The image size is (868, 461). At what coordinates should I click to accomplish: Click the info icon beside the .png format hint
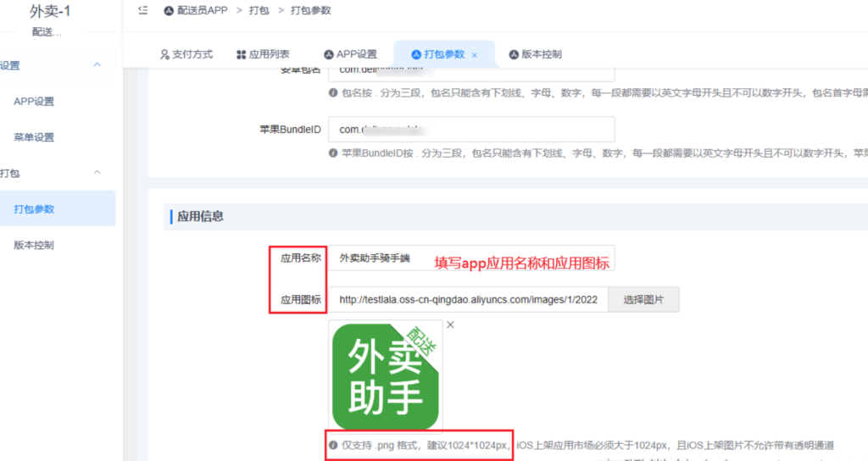(333, 445)
